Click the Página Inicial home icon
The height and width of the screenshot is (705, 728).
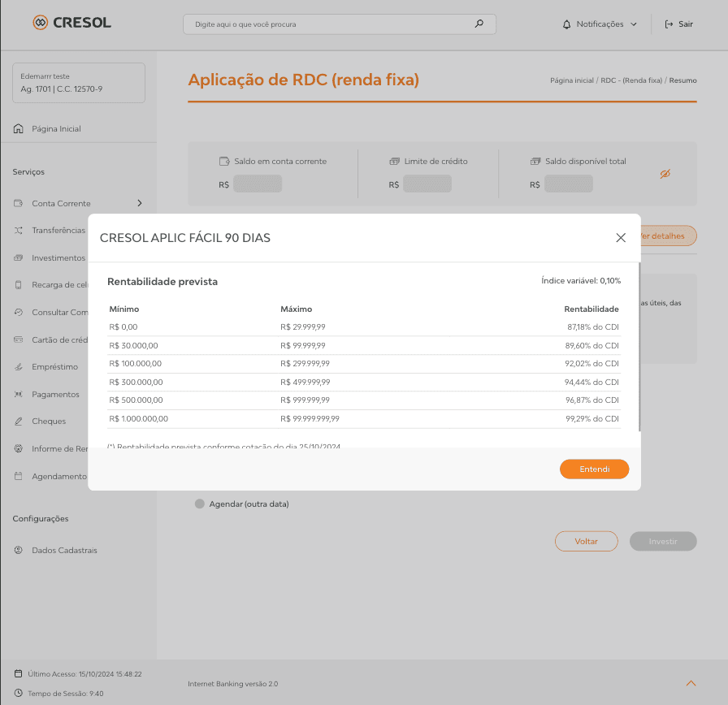18,128
